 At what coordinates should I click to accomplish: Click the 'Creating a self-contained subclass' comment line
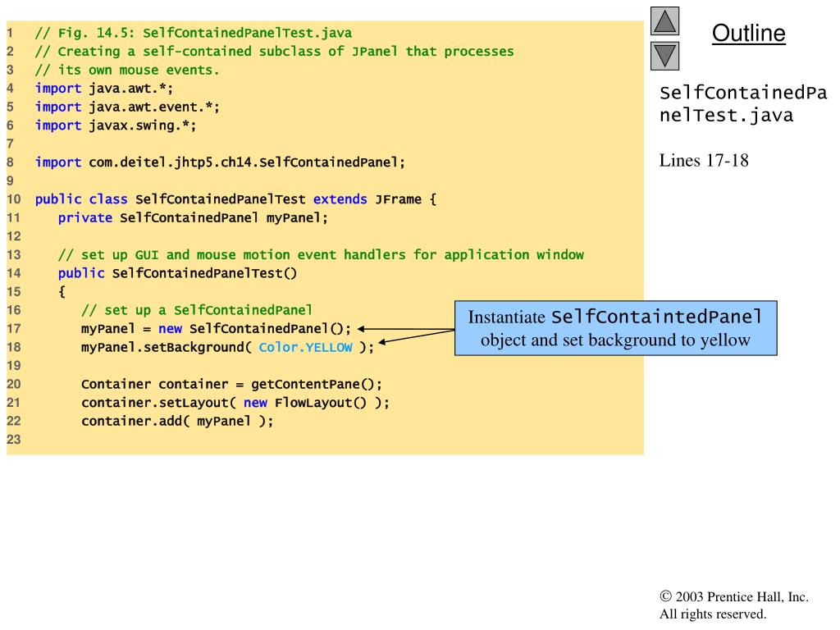(x=274, y=52)
